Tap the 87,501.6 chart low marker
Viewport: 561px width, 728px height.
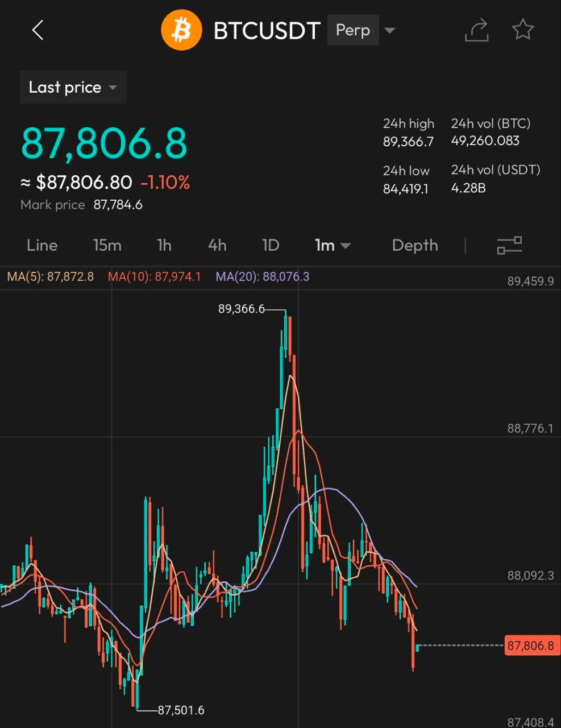(x=181, y=710)
